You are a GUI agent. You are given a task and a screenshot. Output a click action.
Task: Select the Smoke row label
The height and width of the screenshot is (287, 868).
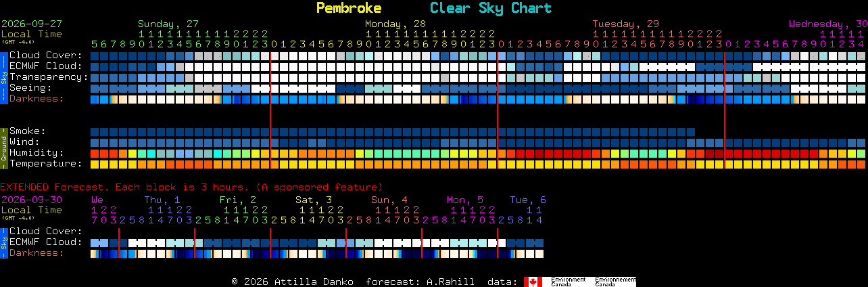tap(28, 131)
